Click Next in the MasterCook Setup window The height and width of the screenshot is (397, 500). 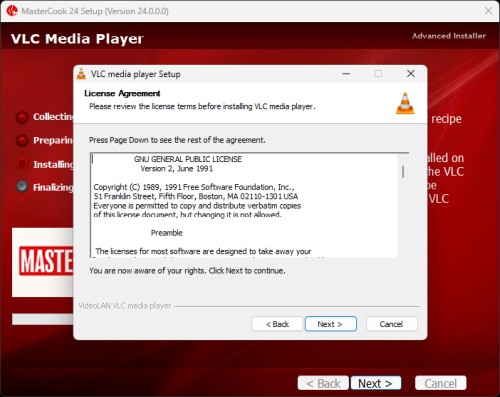point(376,383)
